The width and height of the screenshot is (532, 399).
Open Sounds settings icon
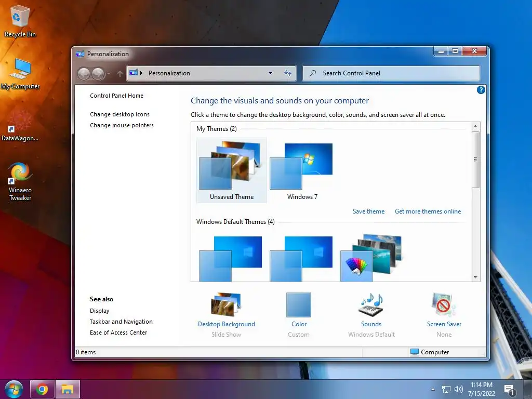coord(371,304)
